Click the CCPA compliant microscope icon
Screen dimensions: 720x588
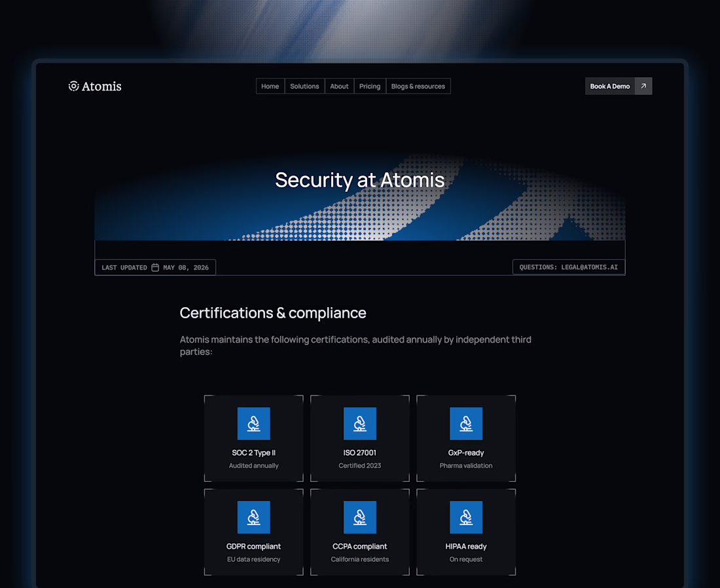(x=359, y=517)
